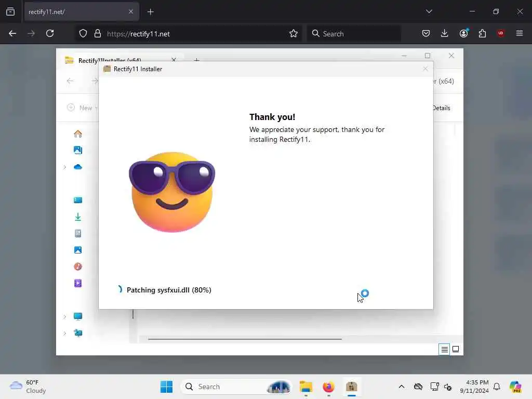
Task: Open File Explorer from the taskbar
Action: coord(305,387)
